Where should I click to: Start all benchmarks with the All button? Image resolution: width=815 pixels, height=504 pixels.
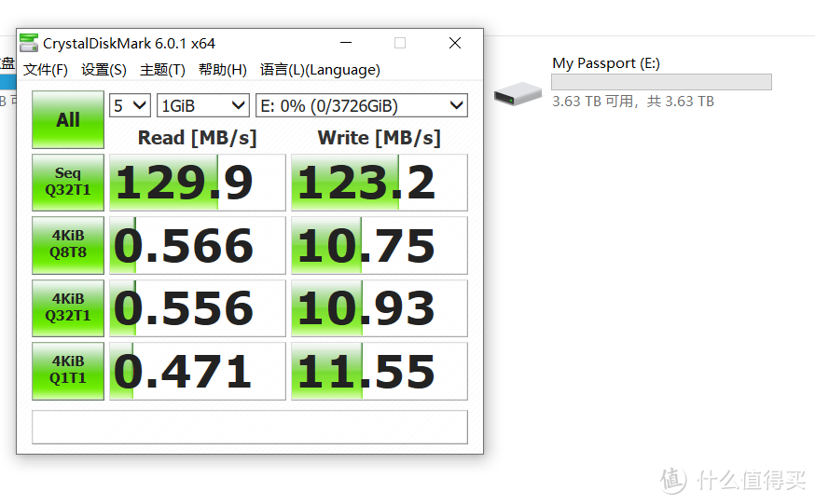point(68,120)
